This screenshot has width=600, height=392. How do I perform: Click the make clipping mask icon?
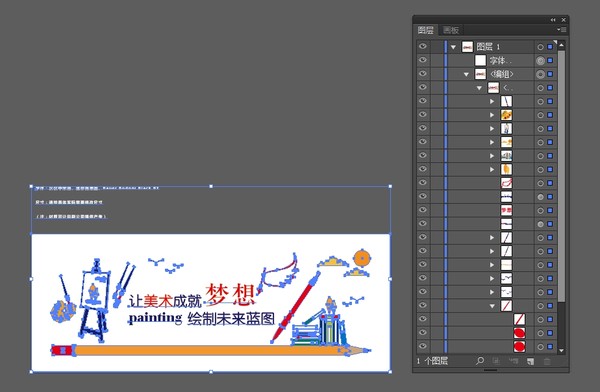pyautogui.click(x=496, y=361)
